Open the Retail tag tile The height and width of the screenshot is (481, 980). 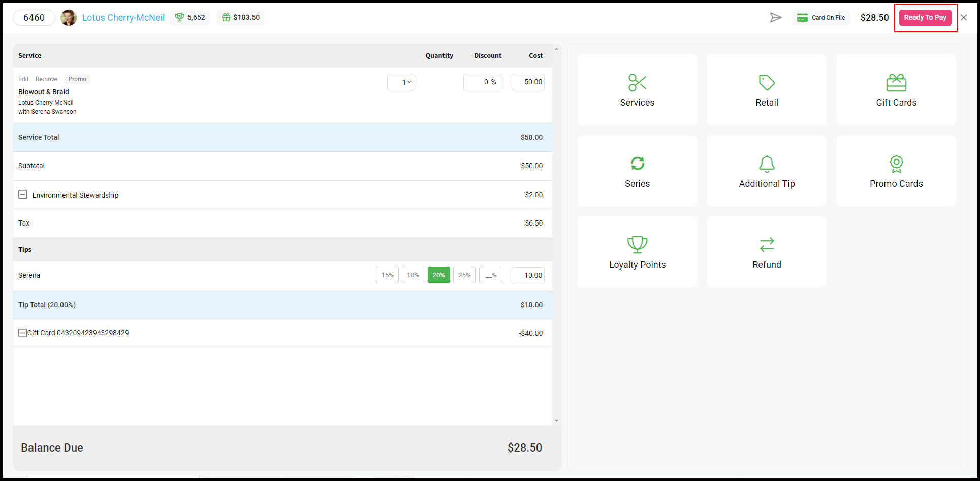coord(767,90)
